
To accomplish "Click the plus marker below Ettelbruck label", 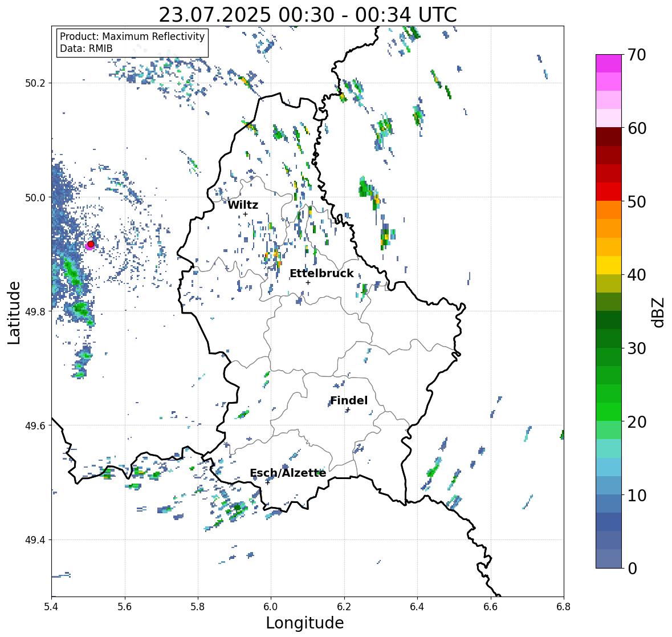I will click(x=308, y=282).
